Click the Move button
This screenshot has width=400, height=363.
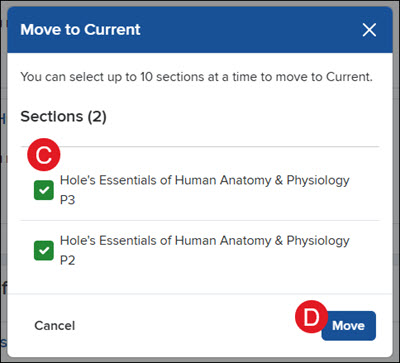(349, 326)
